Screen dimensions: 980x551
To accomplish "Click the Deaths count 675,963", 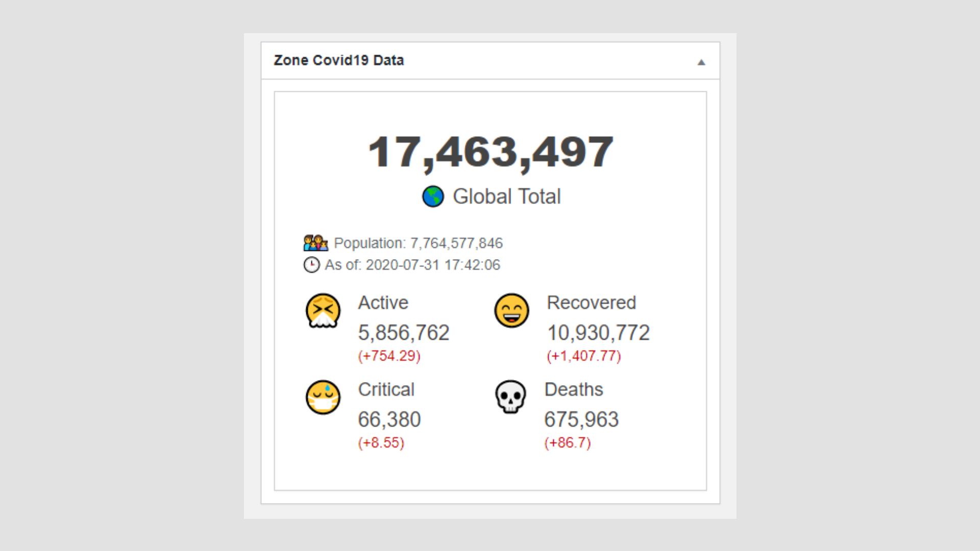I will 581,419.
